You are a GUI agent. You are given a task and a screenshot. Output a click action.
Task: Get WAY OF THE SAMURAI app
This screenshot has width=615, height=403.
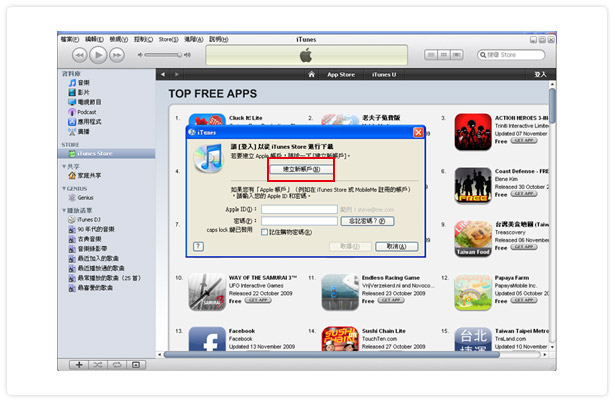click(258, 301)
